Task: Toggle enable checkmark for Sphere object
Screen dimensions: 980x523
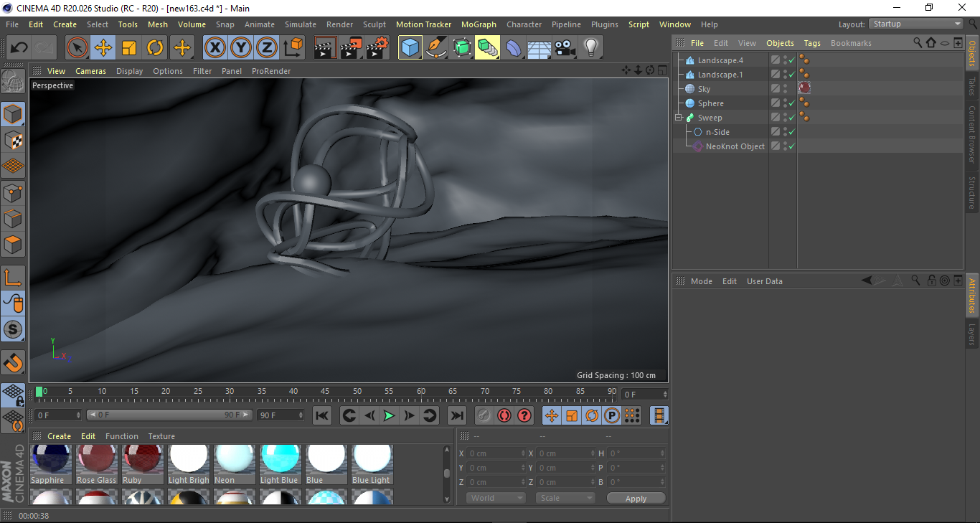Action: [792, 103]
